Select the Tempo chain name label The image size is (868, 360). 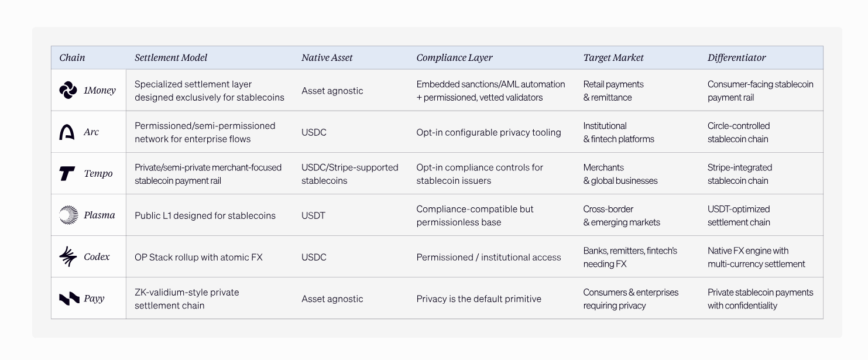coord(98,174)
